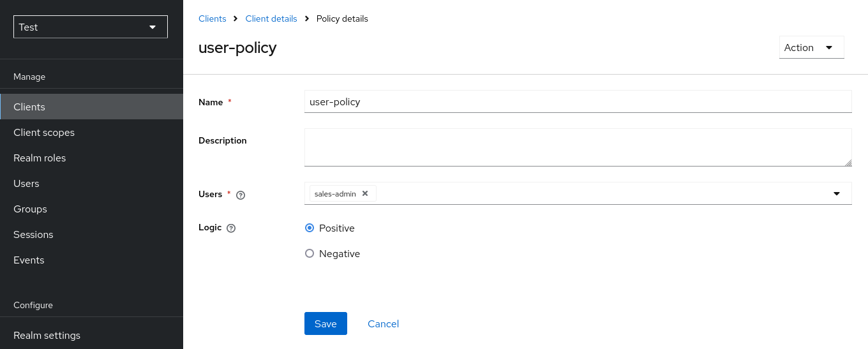868x349 pixels.
Task: Open Events in the sidebar
Action: 29,260
